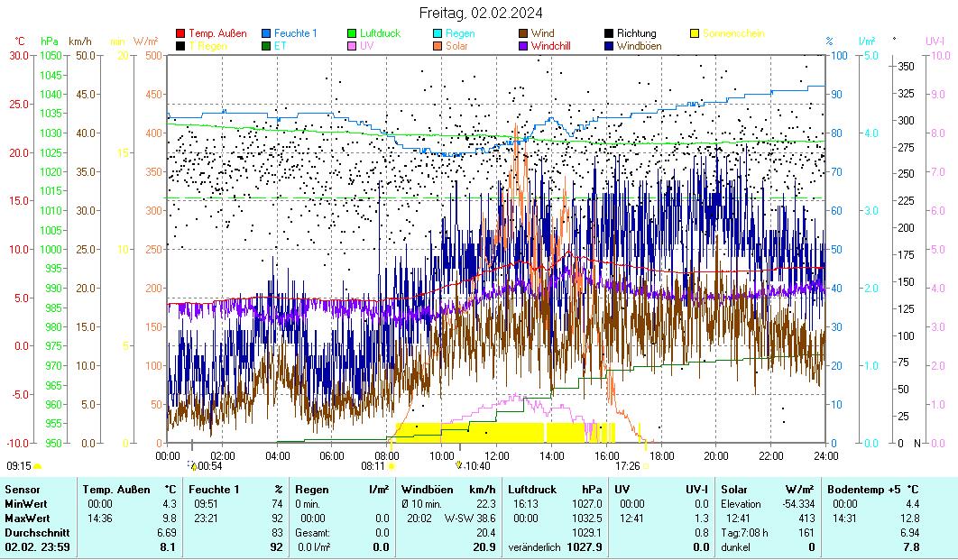Click the Sonnenschein legend label
Screen dimensions: 958x560
pos(733,33)
